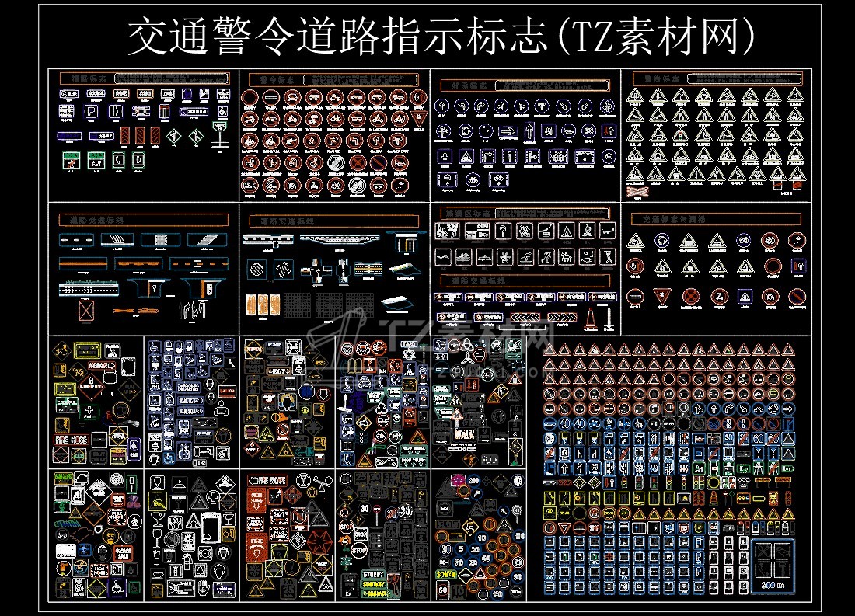Pick the route marker on a post

coord(220,134)
